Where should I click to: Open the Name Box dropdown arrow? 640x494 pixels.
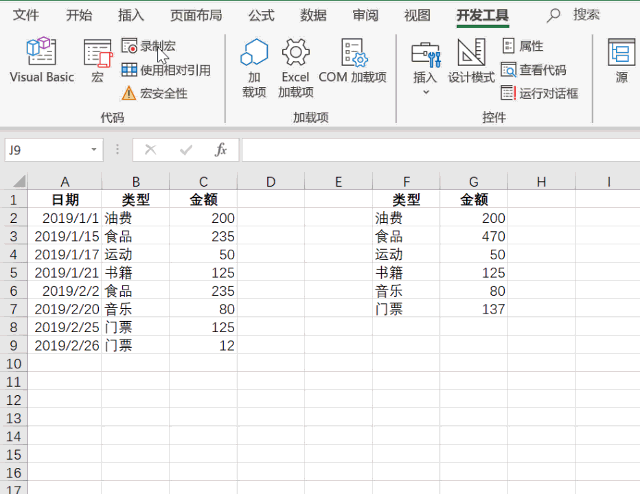click(94, 149)
